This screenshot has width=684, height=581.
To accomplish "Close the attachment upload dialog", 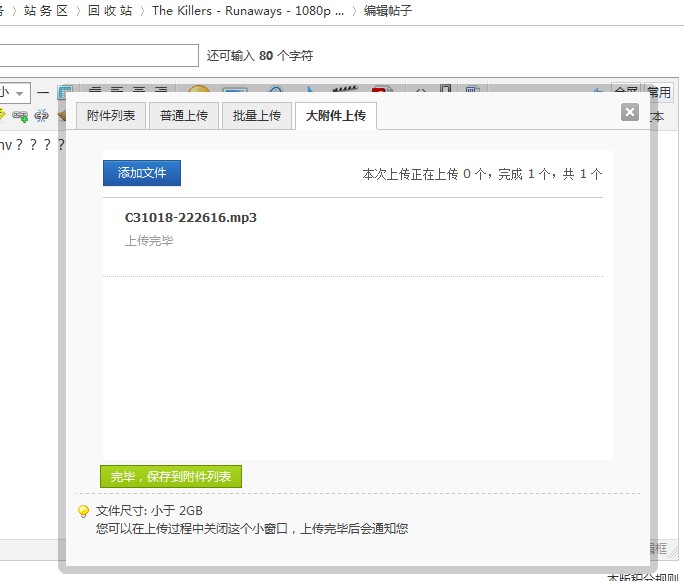I will click(x=629, y=113).
